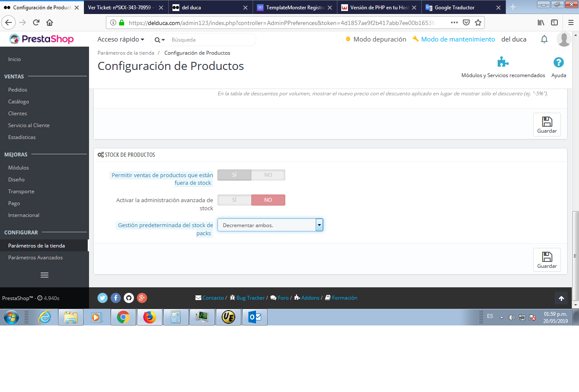Open Parámetros Avanzados from the sidebar
The width and height of the screenshot is (579, 392).
(35, 257)
